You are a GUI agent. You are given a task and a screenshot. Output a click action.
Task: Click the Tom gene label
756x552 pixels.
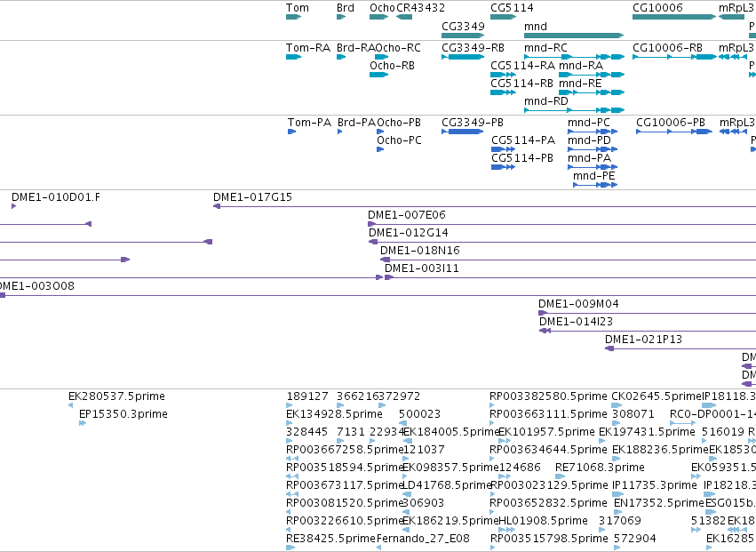297,8
